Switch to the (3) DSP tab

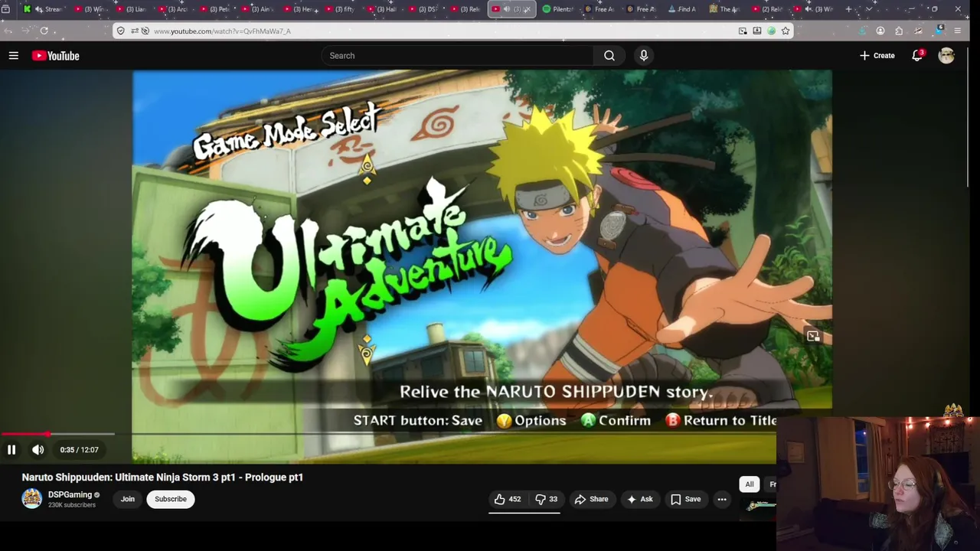(423, 9)
